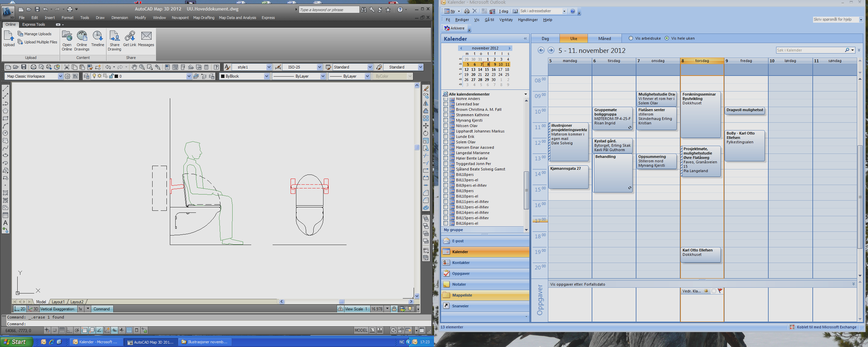Image resolution: width=868 pixels, height=347 pixels.
Task: Switch to Dag calendar view
Action: pos(545,39)
